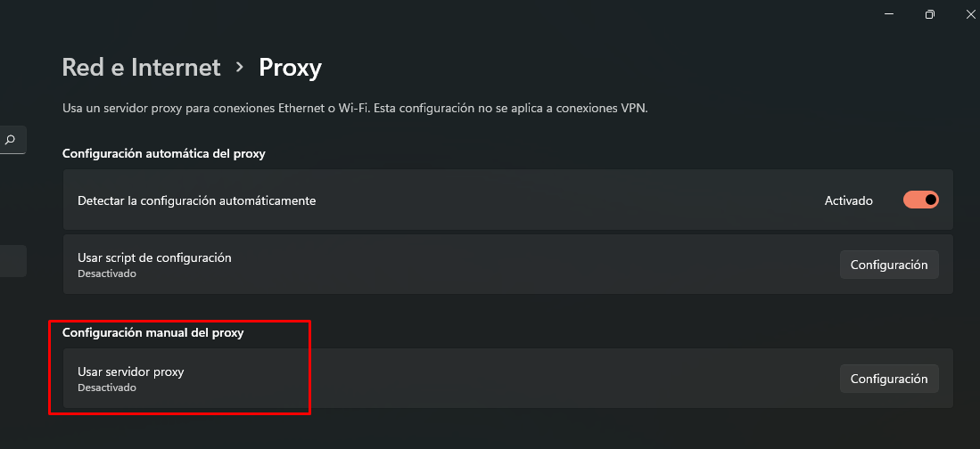Viewport: 980px width, 449px height.
Task: Click Desactivado status under script setting
Action: pyautogui.click(x=107, y=273)
